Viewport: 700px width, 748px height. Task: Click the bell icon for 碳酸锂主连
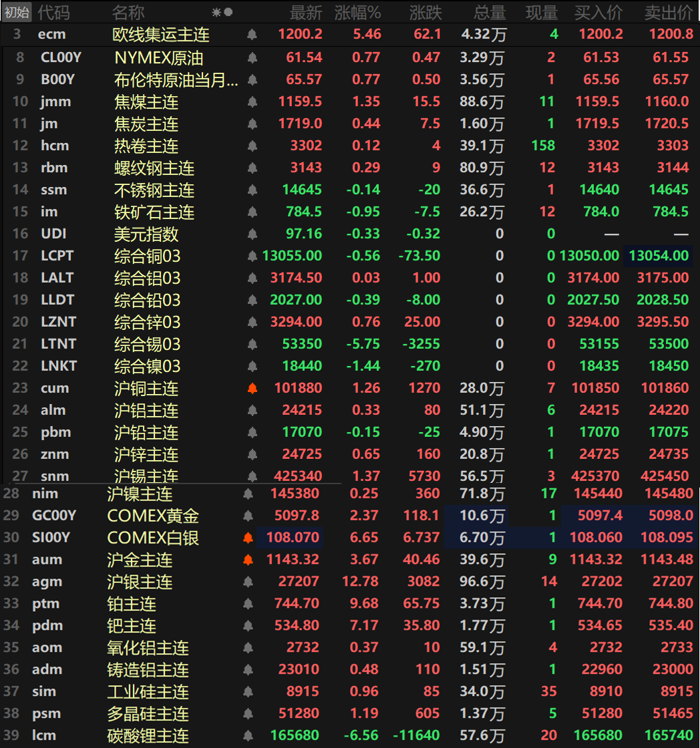coord(248,735)
